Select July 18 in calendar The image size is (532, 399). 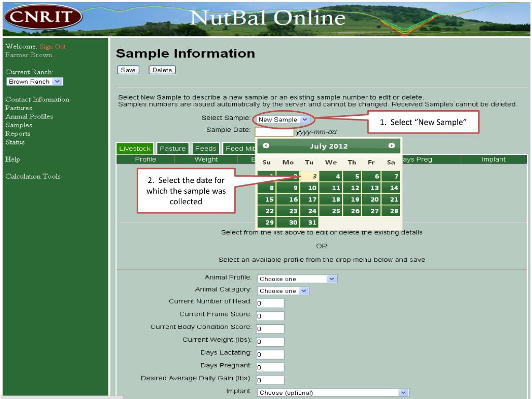coord(330,199)
